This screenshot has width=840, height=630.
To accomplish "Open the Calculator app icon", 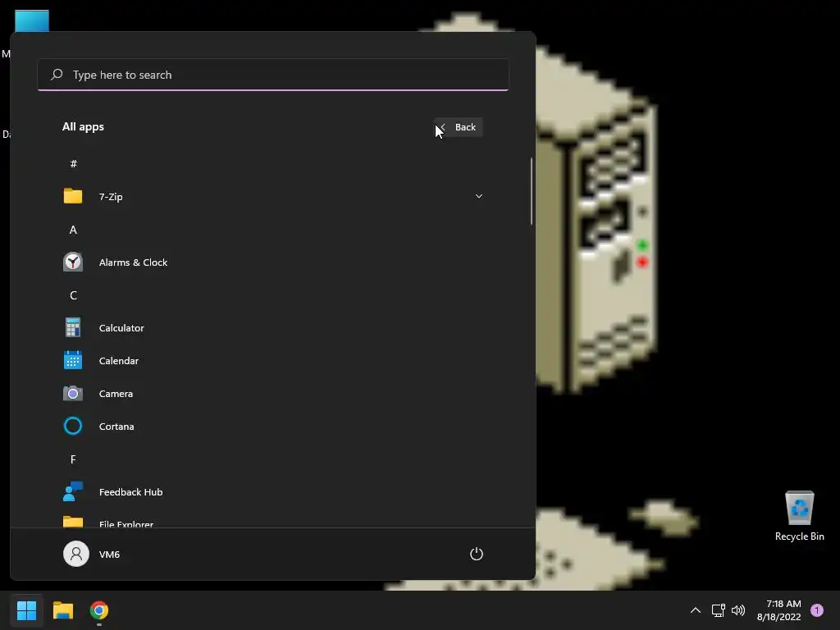I will pos(73,327).
